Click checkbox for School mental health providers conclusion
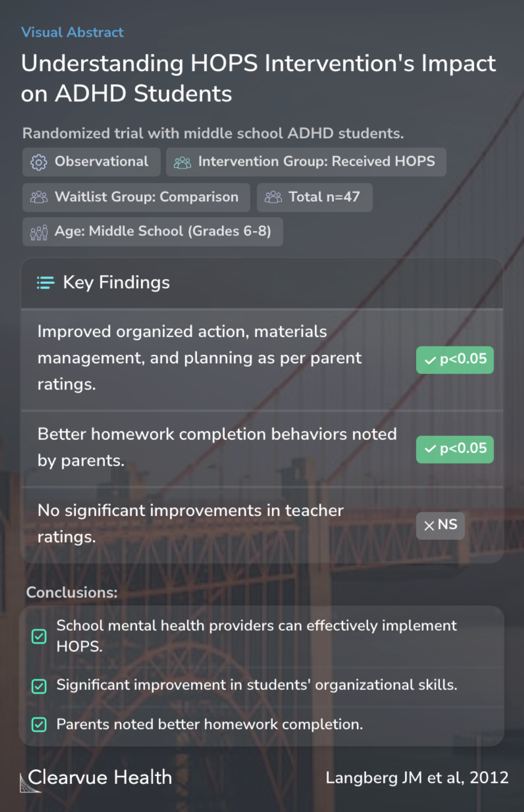524x812 pixels. pos(39,636)
